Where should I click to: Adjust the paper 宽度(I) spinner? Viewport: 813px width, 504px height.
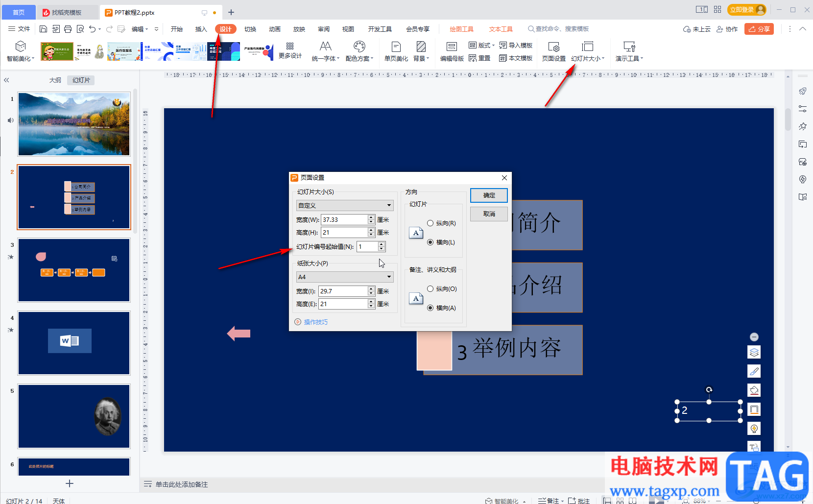click(x=371, y=291)
